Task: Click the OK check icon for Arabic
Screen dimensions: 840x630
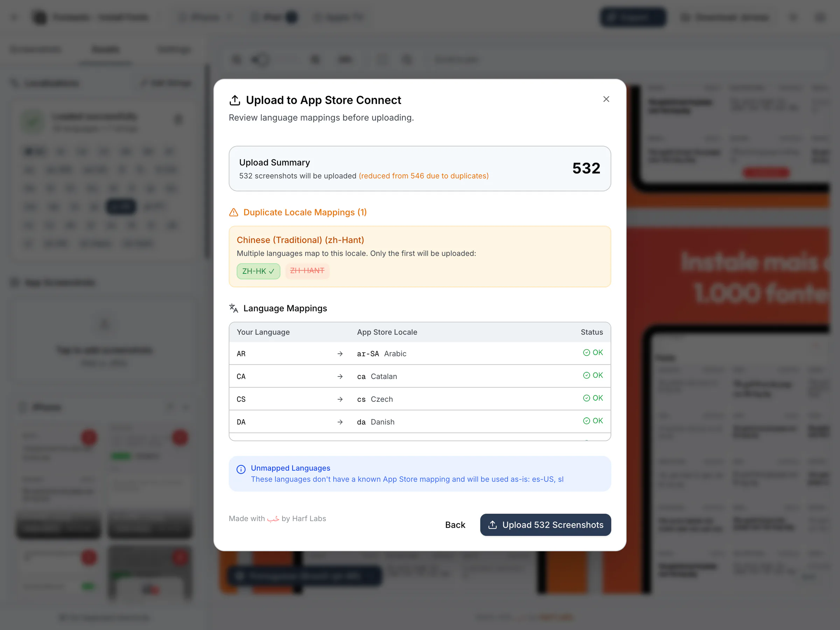Action: [x=586, y=353]
